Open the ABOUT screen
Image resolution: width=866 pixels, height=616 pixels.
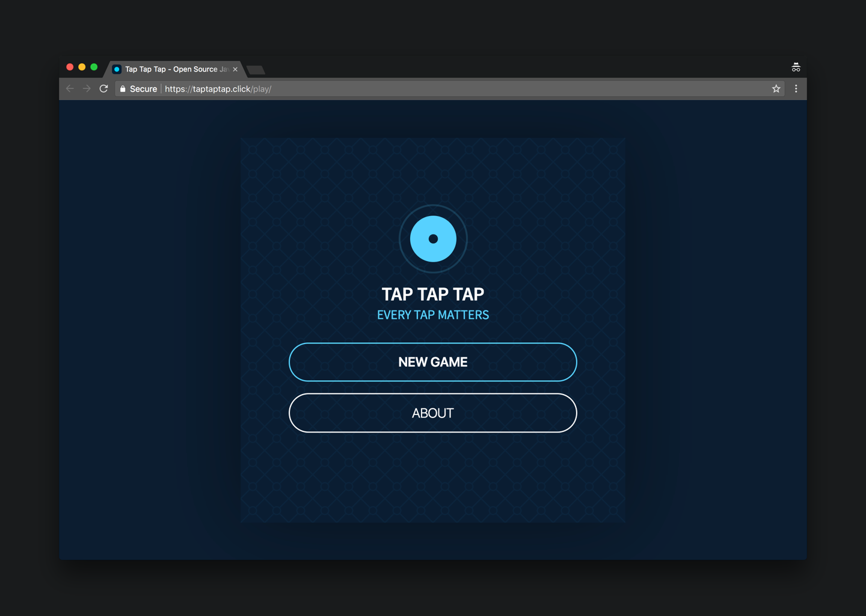433,413
